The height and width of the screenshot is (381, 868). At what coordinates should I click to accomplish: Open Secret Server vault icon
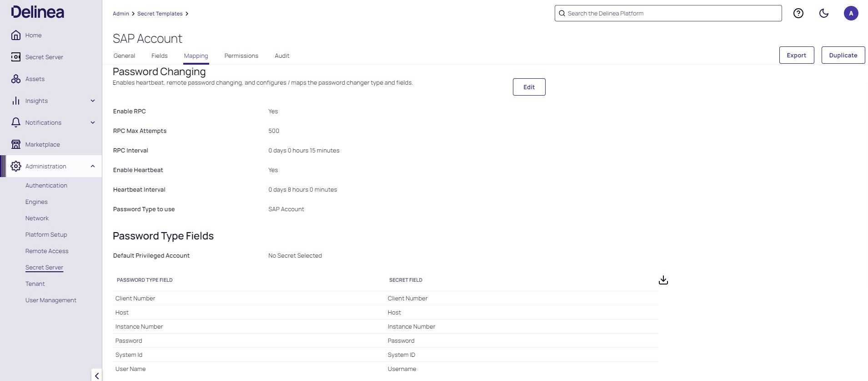[16, 57]
